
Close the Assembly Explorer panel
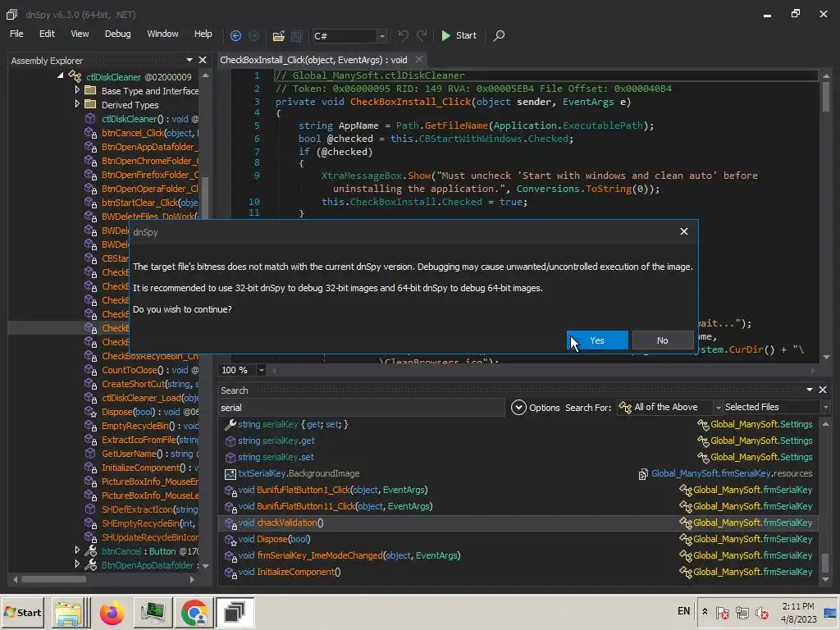pyautogui.click(x=203, y=60)
